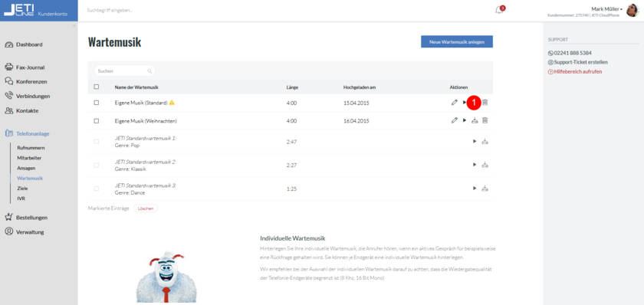
Task: Open the Mark Müller account dropdown
Action: tap(606, 8)
